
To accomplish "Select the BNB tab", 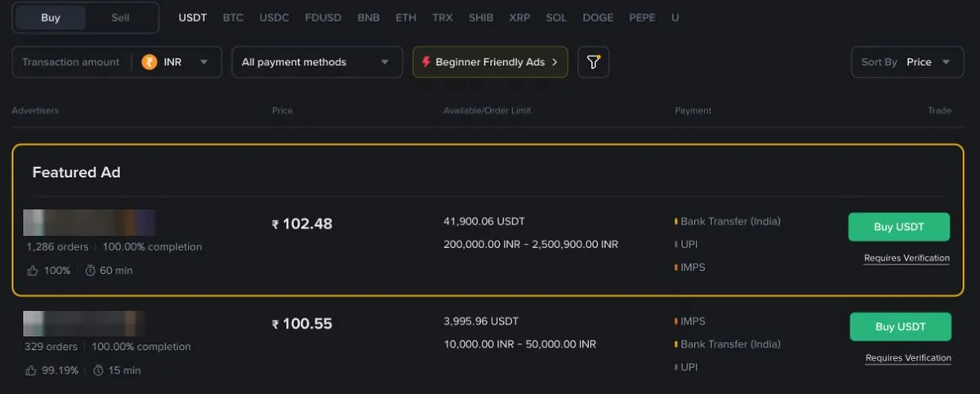I will (368, 17).
